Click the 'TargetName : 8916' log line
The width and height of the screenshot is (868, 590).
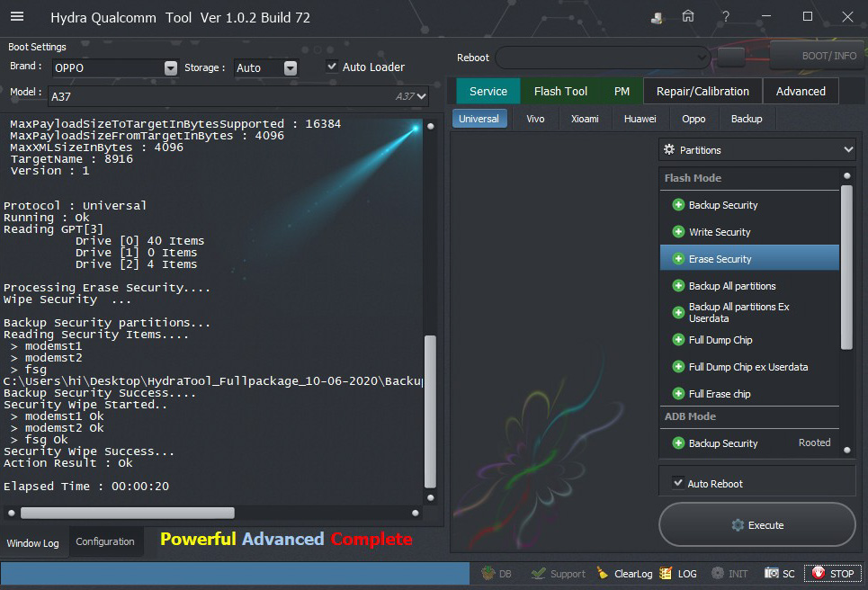point(71,159)
